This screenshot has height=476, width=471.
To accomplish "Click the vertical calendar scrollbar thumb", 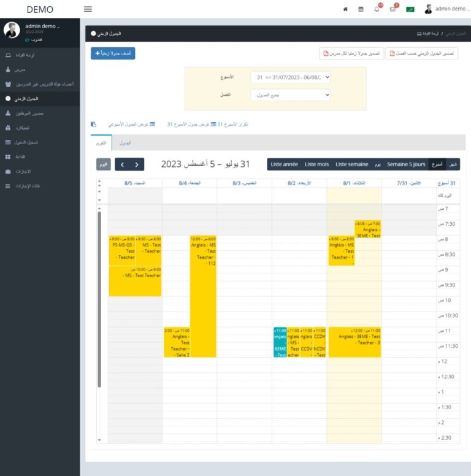I will [x=99, y=299].
